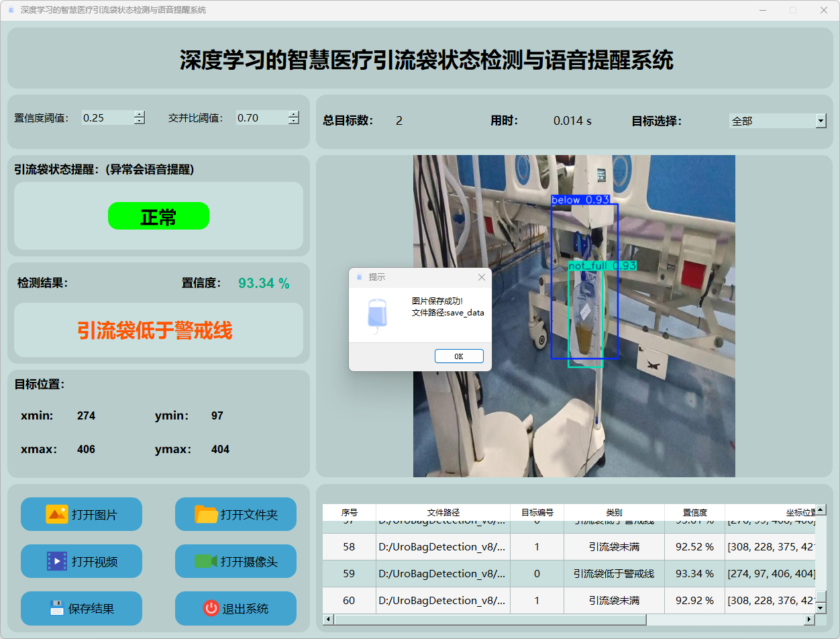Increase the confidence threshold value
This screenshot has height=639, width=840.
point(139,114)
